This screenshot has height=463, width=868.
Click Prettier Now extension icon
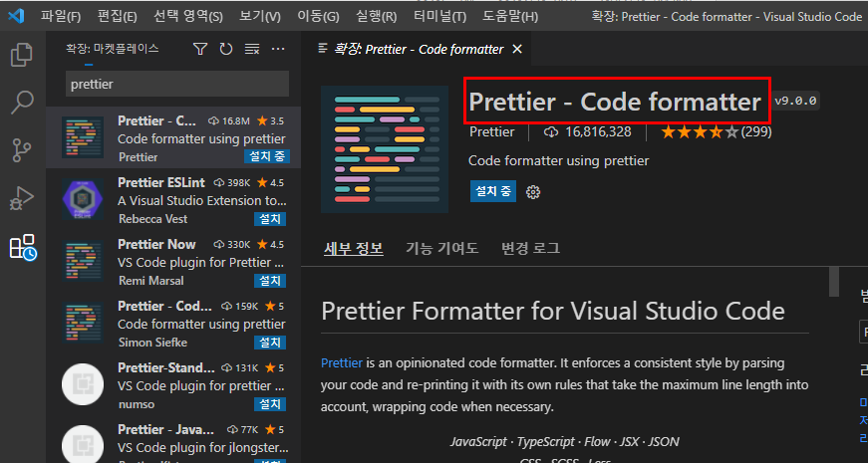pos(83,262)
